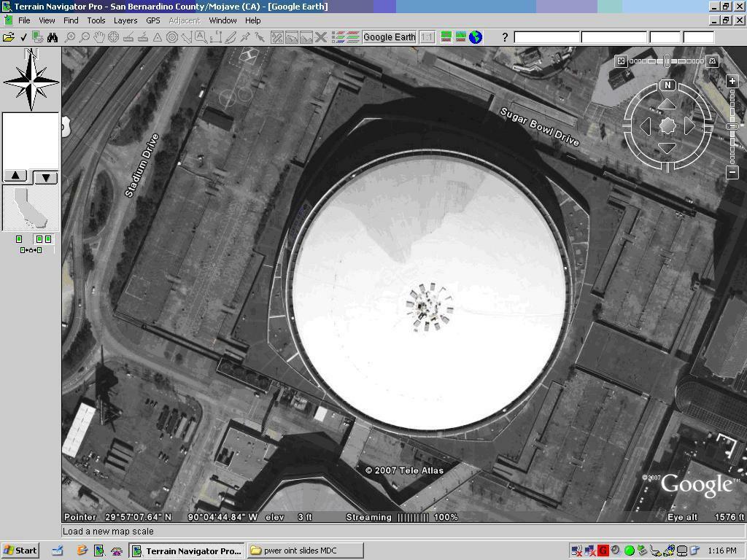
Task: Select the pencil draw tool
Action: click(231, 37)
